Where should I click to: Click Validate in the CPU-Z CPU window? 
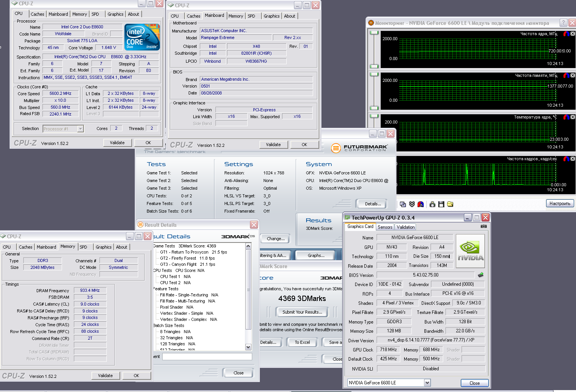click(117, 143)
